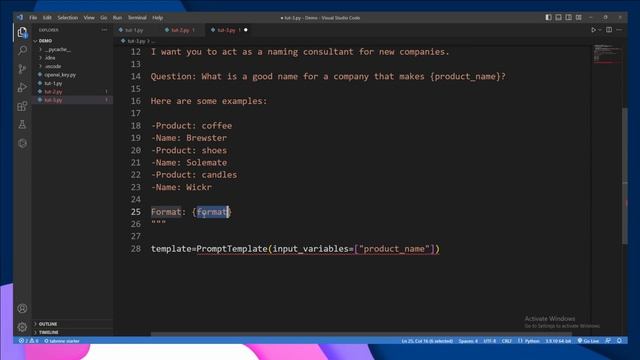This screenshot has height=360, width=640.
Task: Open the Accounts menu icon
Action: click(x=22, y=309)
